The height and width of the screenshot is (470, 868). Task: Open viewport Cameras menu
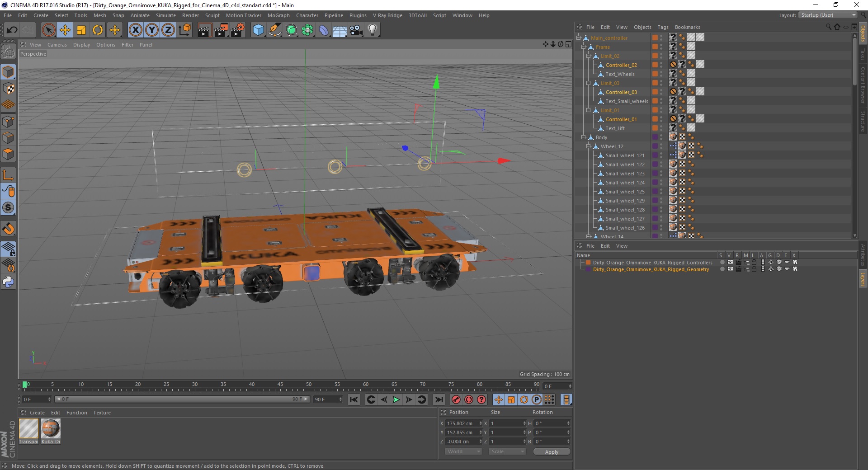tap(57, 45)
